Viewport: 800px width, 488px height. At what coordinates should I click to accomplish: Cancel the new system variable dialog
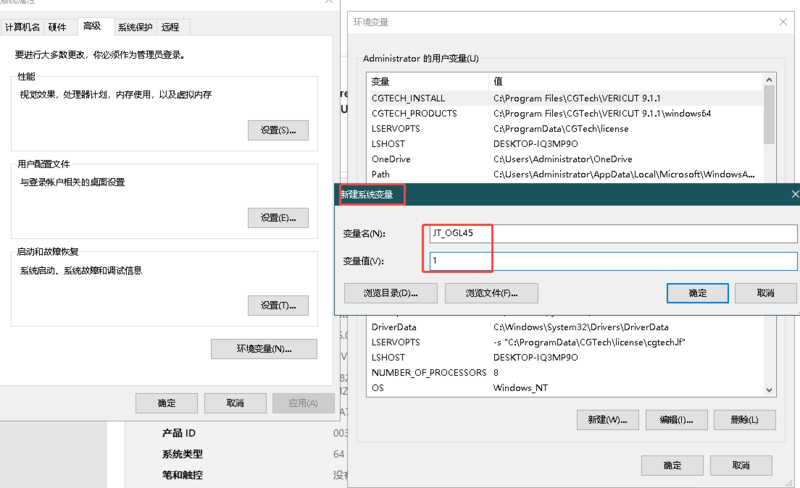pos(765,293)
